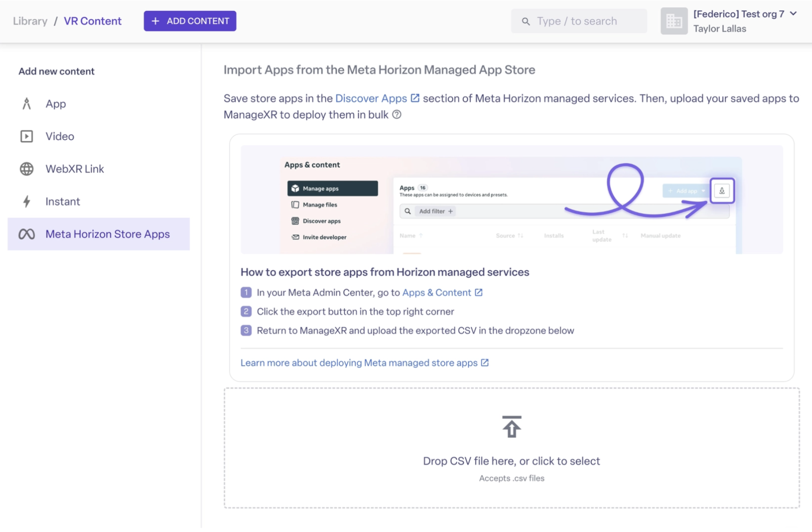Click the Accepts .csv files text
The height and width of the screenshot is (532, 812).
[512, 478]
